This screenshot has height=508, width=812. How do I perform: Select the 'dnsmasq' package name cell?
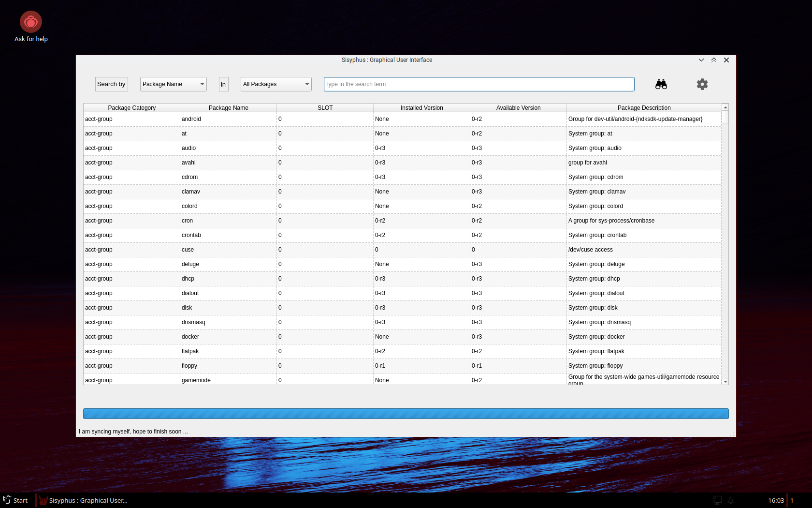[229, 322]
